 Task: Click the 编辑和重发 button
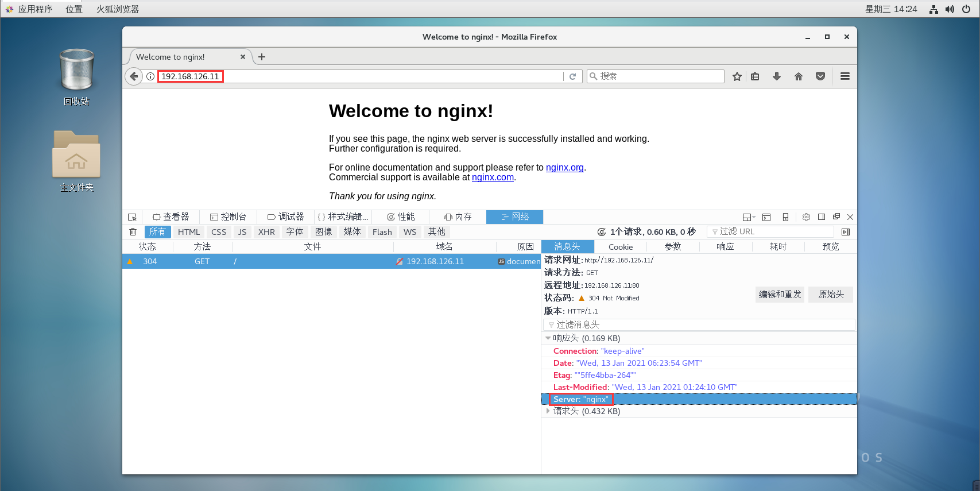pyautogui.click(x=780, y=295)
